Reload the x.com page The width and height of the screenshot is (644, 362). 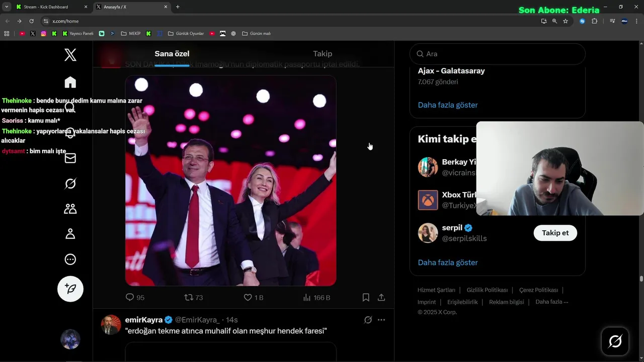tap(31, 21)
